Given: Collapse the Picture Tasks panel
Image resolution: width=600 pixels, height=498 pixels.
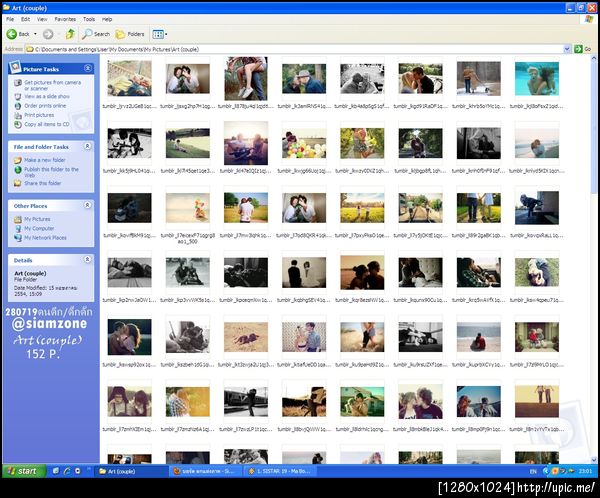Looking at the screenshot, I should click(x=88, y=68).
